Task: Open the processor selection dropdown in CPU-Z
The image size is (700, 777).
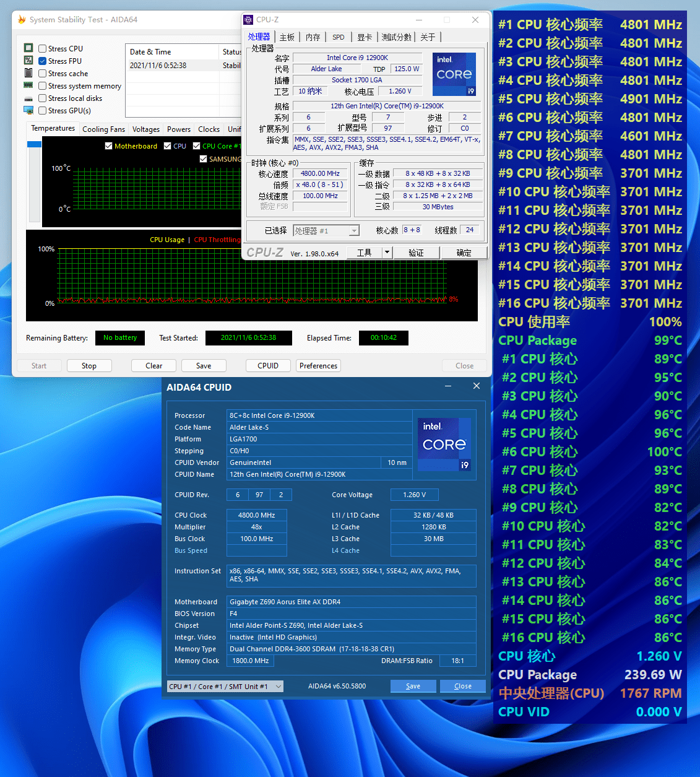Action: [x=354, y=231]
